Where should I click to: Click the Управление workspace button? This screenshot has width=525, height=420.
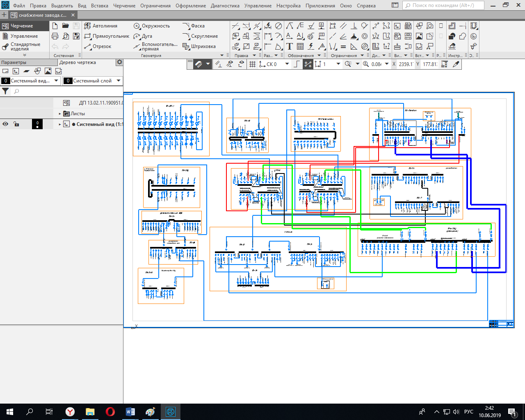coord(24,36)
